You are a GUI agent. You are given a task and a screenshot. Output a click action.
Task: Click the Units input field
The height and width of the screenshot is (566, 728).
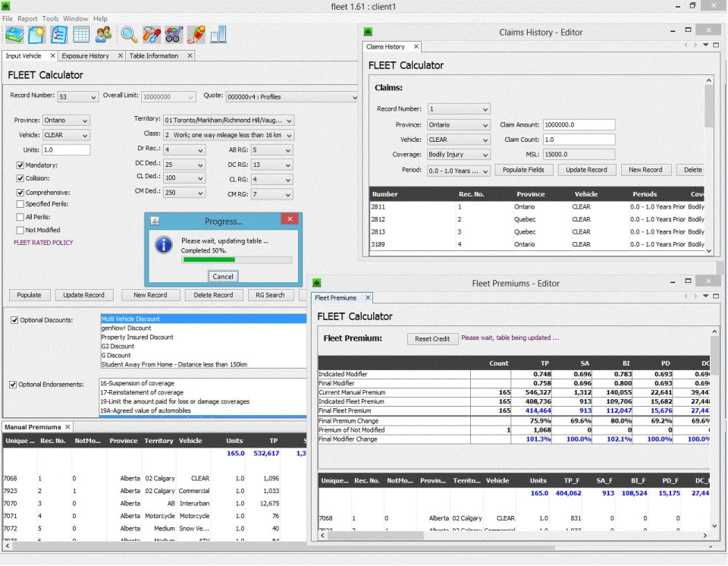pyautogui.click(x=66, y=149)
